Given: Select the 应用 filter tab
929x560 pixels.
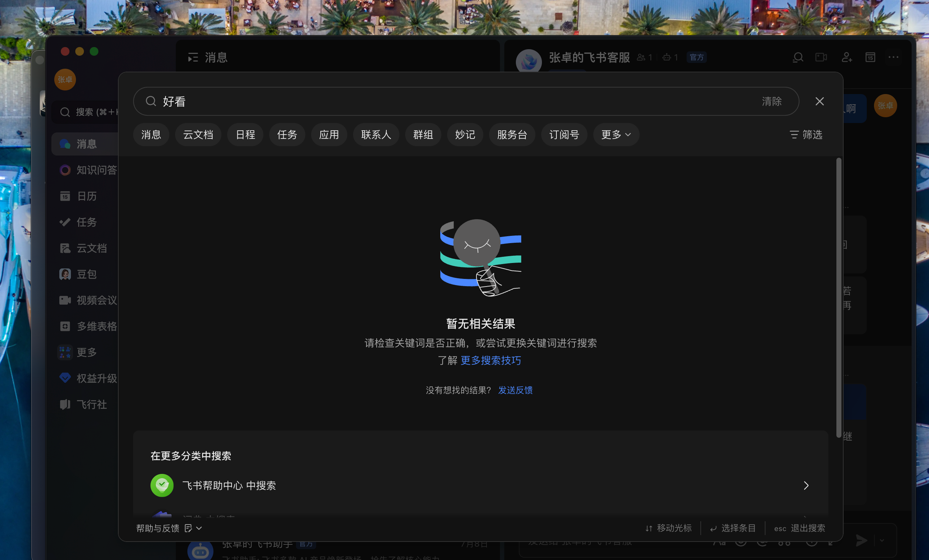Looking at the screenshot, I should (329, 135).
